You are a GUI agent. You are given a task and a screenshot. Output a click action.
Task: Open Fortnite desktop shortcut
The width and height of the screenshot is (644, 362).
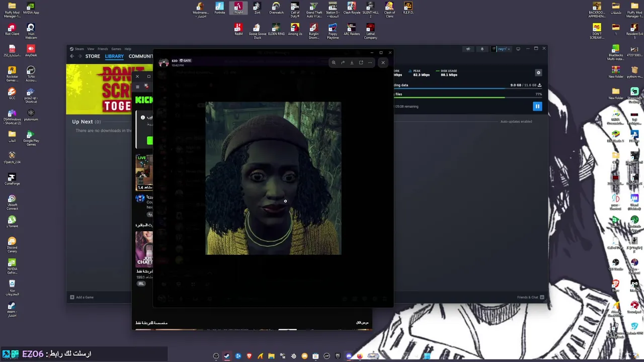click(219, 9)
